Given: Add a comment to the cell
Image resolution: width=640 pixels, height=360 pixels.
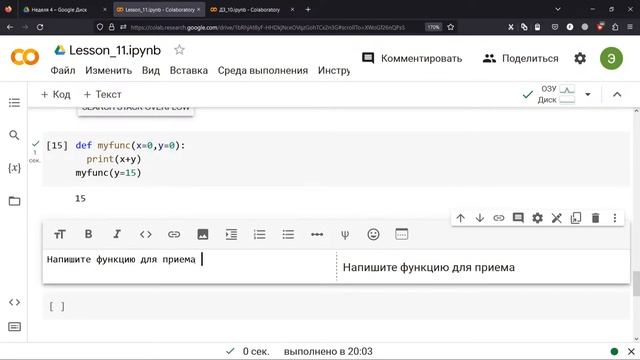Looking at the screenshot, I should coord(518,218).
